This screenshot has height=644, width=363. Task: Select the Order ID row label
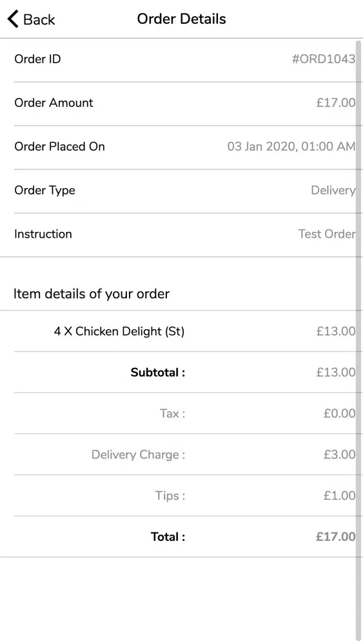pyautogui.click(x=37, y=59)
